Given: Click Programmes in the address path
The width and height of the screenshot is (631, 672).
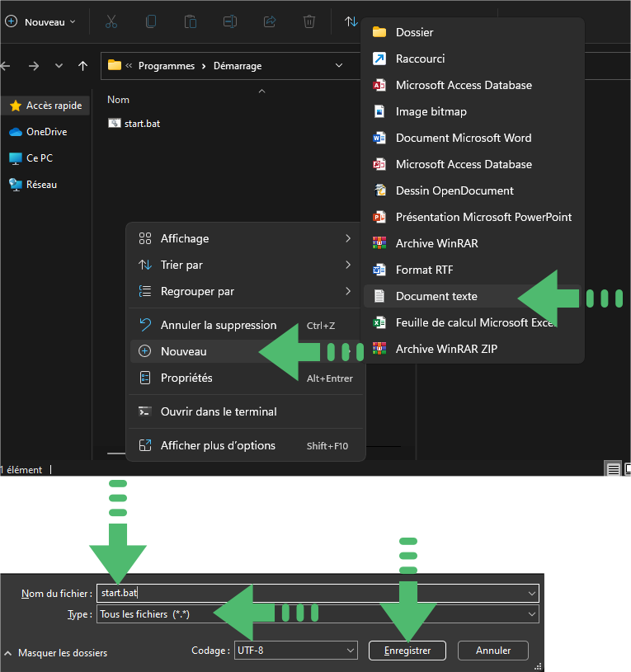Looking at the screenshot, I should coord(167,66).
